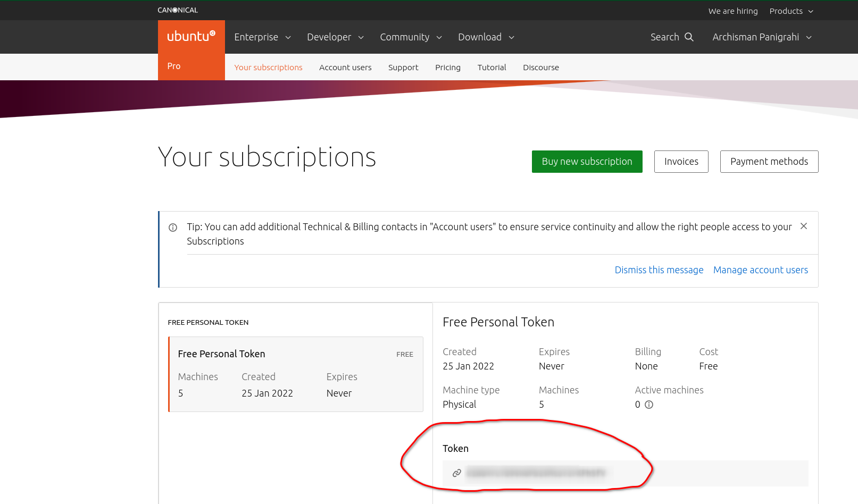Select the Free Personal Token subscription card
The height and width of the screenshot is (504, 858).
296,374
